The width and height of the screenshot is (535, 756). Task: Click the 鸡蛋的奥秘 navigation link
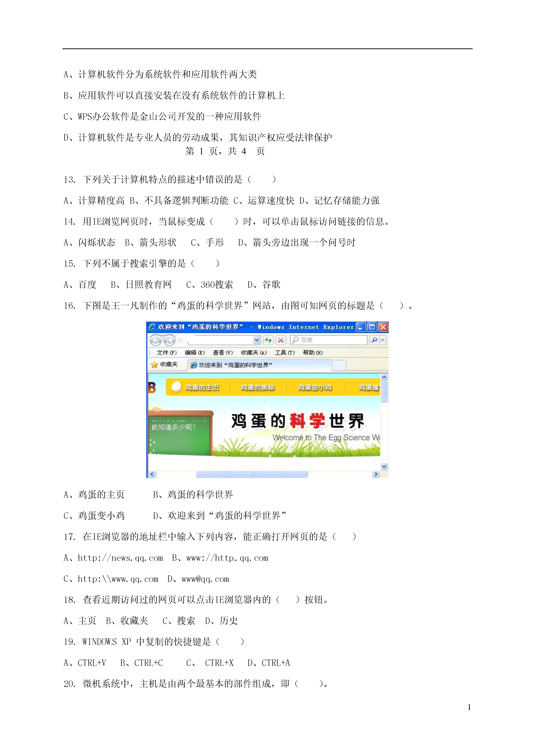[258, 388]
